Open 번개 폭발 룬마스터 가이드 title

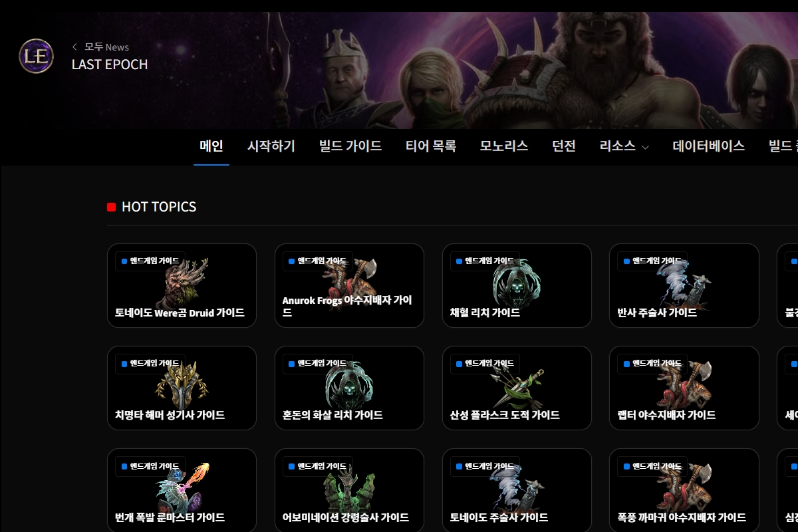170,517
